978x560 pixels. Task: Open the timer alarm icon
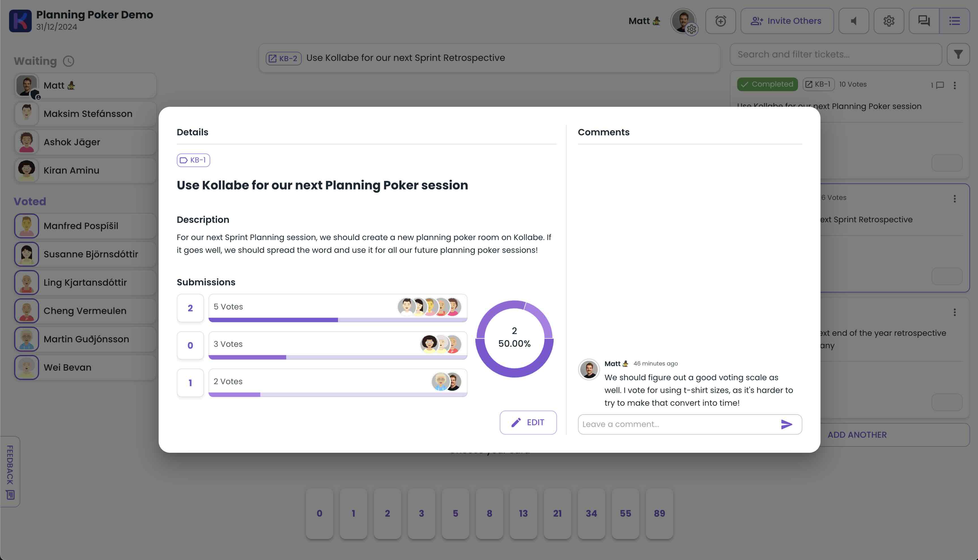click(720, 21)
